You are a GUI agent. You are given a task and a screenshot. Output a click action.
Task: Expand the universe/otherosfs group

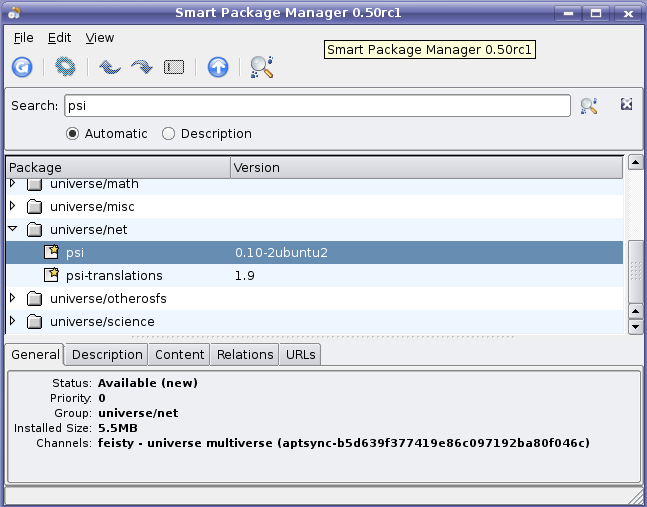[x=12, y=297]
